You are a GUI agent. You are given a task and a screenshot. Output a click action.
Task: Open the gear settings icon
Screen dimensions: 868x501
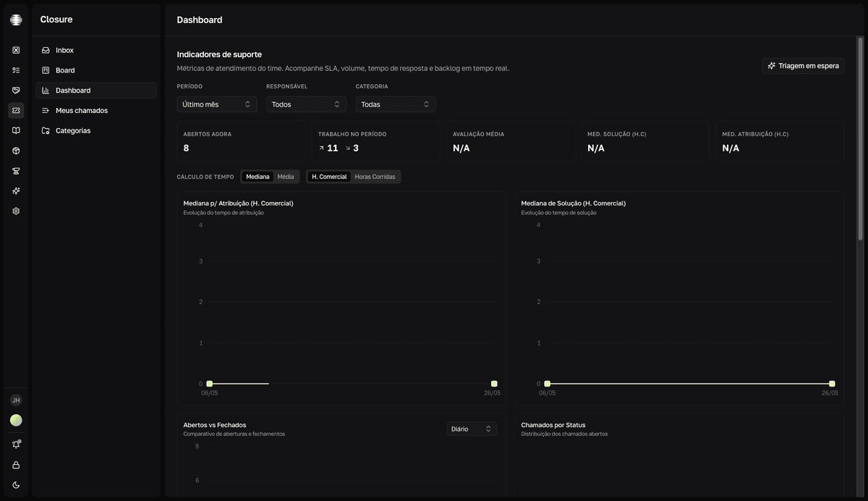[x=16, y=211]
